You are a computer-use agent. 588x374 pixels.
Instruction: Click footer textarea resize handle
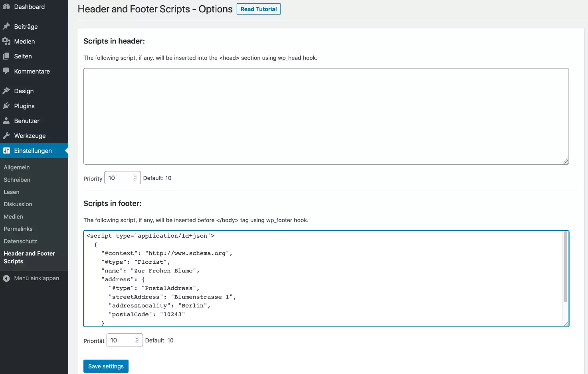coord(566,324)
